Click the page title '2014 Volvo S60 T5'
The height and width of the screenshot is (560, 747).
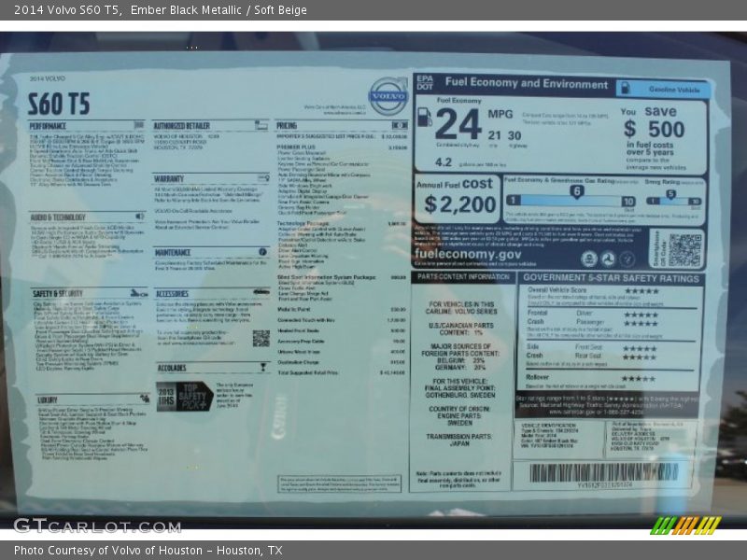pyautogui.click(x=67, y=10)
